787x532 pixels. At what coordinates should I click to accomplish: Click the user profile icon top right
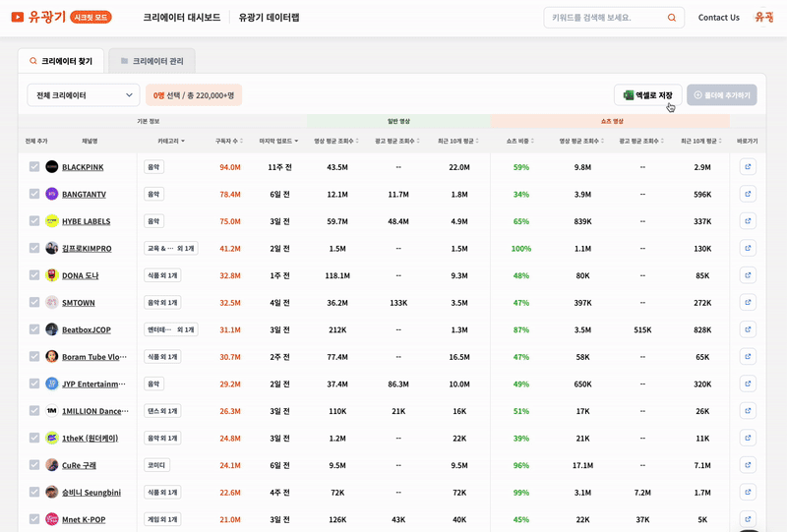pyautogui.click(x=764, y=17)
